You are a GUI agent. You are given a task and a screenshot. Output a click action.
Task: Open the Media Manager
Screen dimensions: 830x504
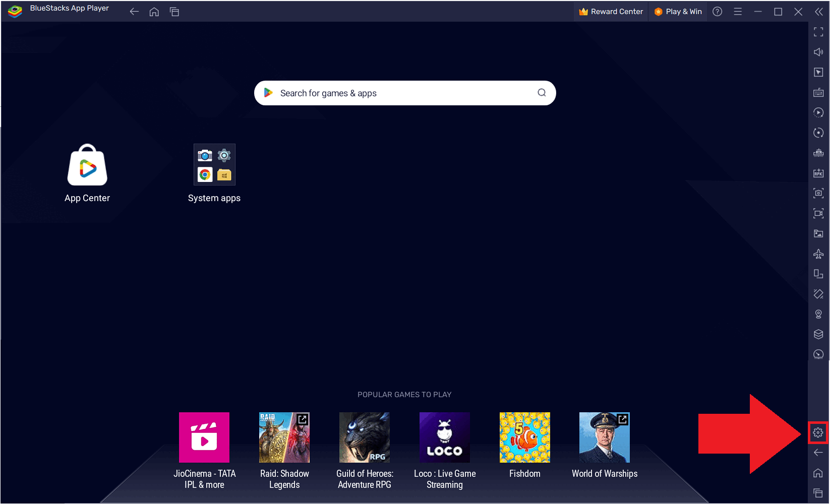pos(818,233)
